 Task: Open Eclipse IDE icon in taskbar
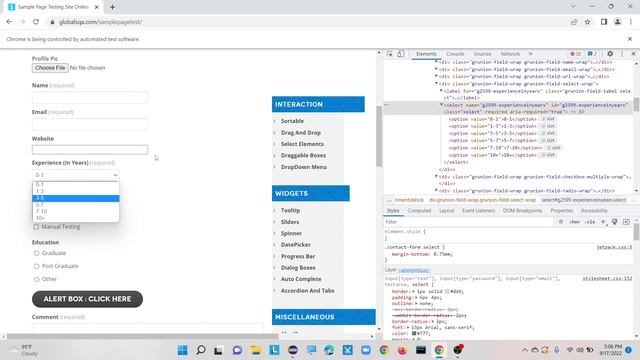pos(293,350)
